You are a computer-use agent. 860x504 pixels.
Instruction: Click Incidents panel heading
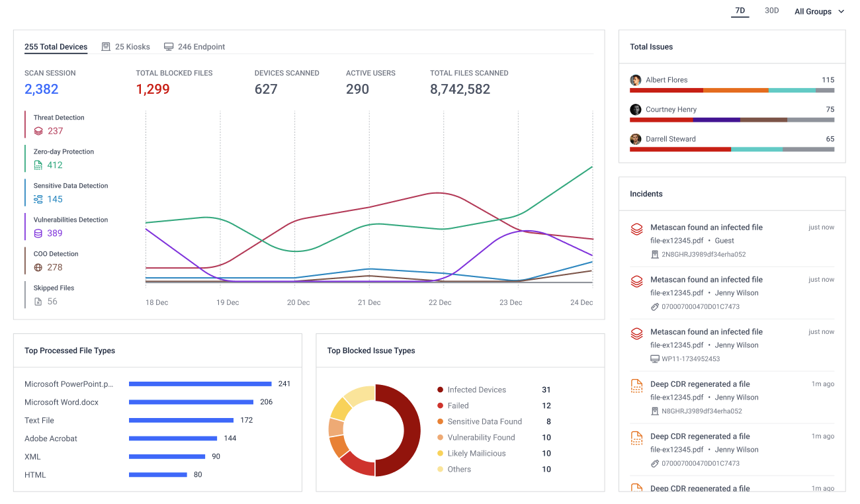coord(646,194)
